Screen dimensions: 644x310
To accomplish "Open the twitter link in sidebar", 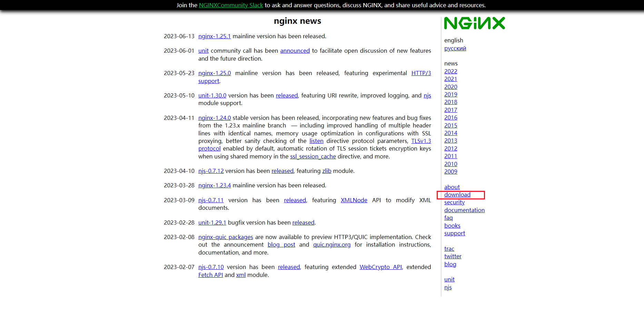I will coord(453,256).
